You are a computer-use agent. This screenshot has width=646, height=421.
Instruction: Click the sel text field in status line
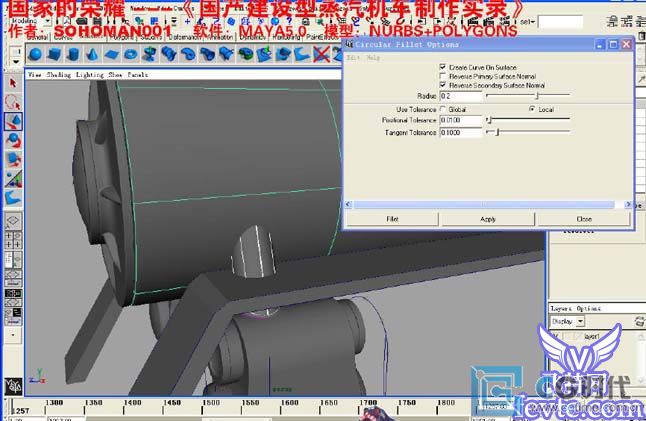(560, 22)
